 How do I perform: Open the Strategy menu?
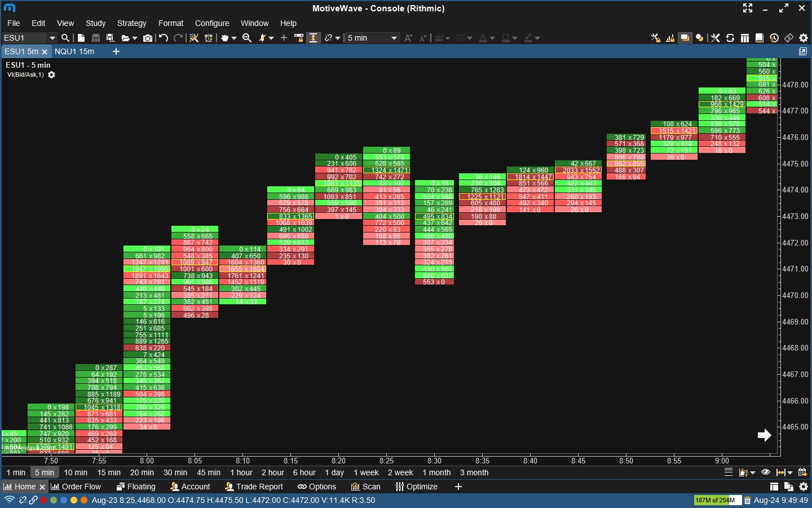(x=131, y=23)
